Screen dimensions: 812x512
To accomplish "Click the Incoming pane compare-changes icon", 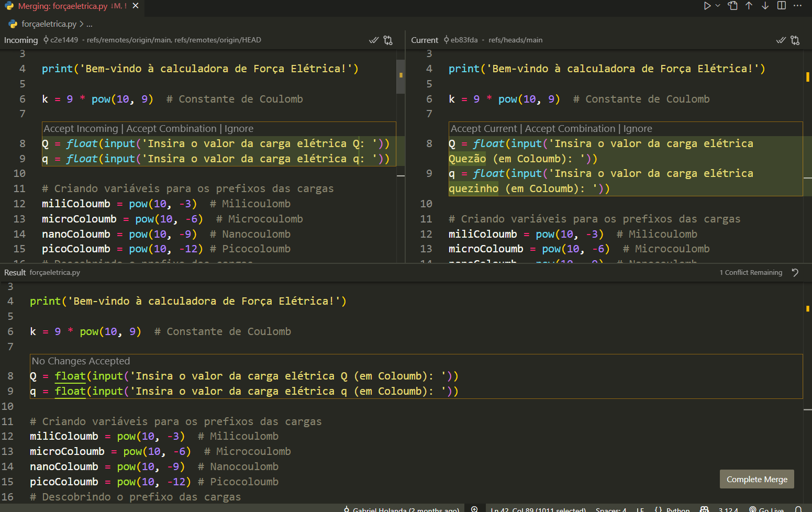I will pyautogui.click(x=388, y=40).
